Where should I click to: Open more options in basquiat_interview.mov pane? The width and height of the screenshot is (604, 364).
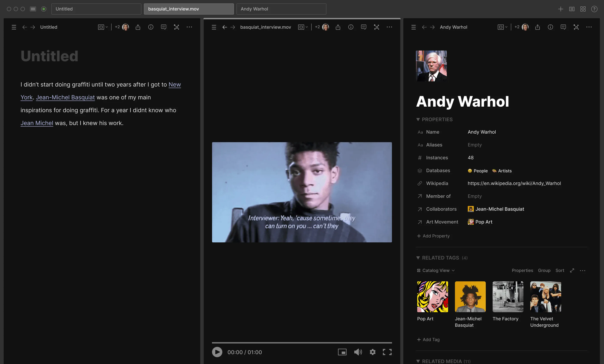(389, 27)
